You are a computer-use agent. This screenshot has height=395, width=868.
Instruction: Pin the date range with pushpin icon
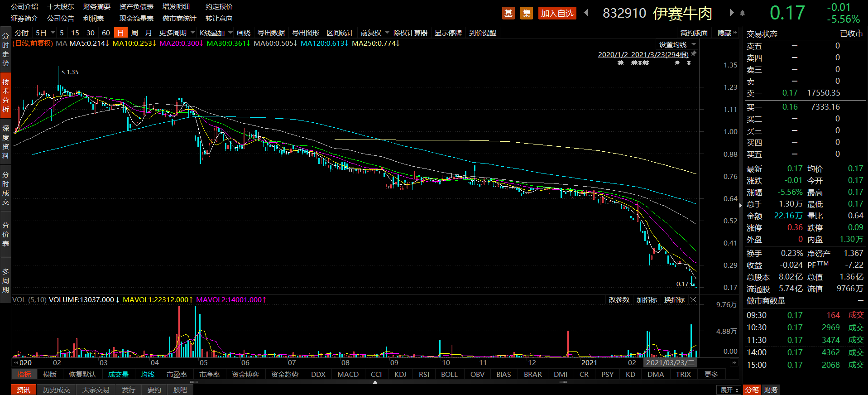click(x=694, y=54)
